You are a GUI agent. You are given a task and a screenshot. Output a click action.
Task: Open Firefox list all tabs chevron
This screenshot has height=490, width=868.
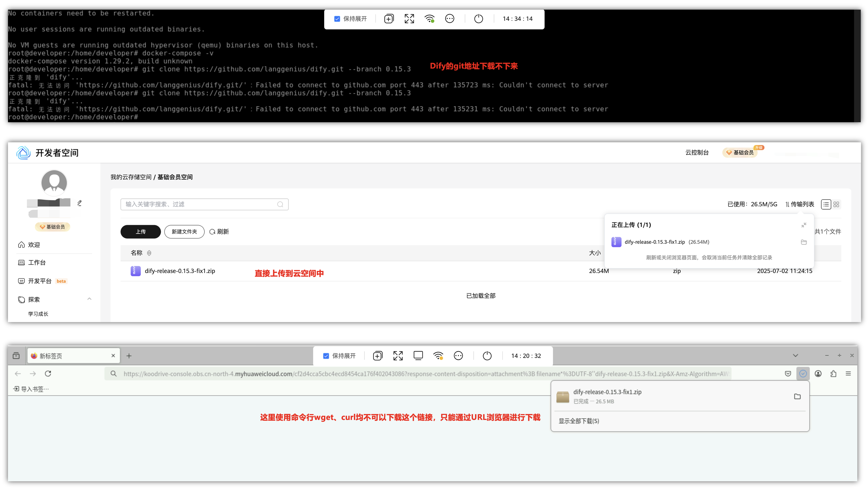pos(796,356)
